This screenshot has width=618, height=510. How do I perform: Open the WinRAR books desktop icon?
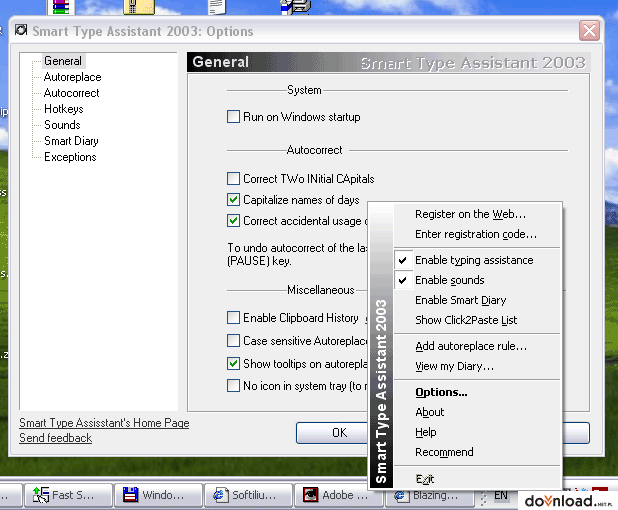click(x=61, y=7)
